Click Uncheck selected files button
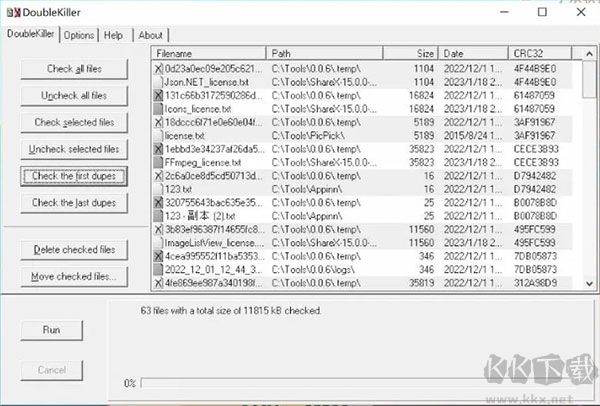 74,149
